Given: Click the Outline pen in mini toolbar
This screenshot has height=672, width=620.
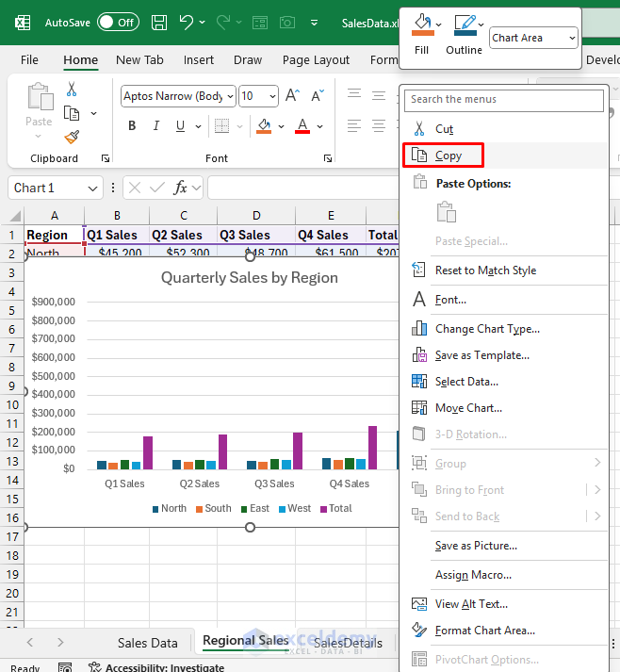Looking at the screenshot, I should click(x=462, y=26).
